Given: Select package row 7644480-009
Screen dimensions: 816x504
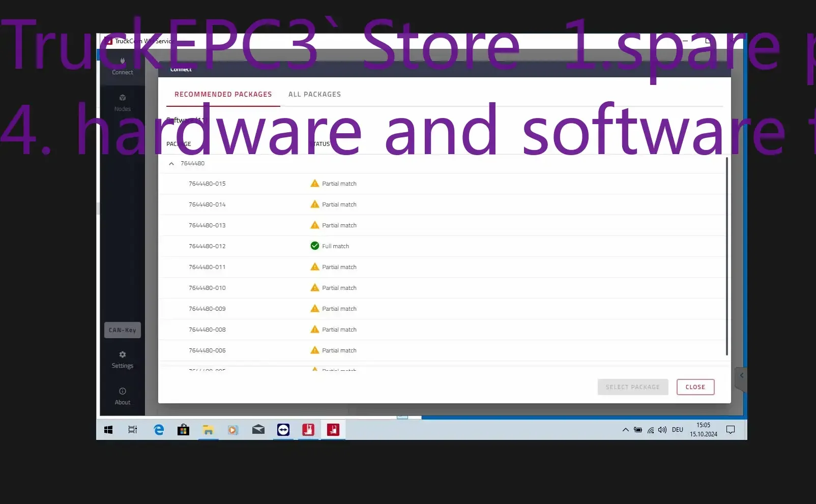Looking at the screenshot, I should (442, 309).
